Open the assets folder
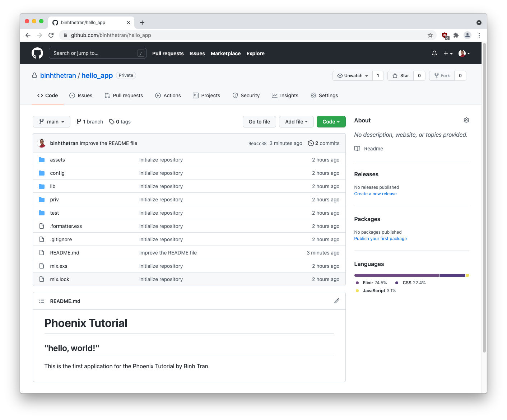The width and height of the screenshot is (507, 420). click(57, 159)
